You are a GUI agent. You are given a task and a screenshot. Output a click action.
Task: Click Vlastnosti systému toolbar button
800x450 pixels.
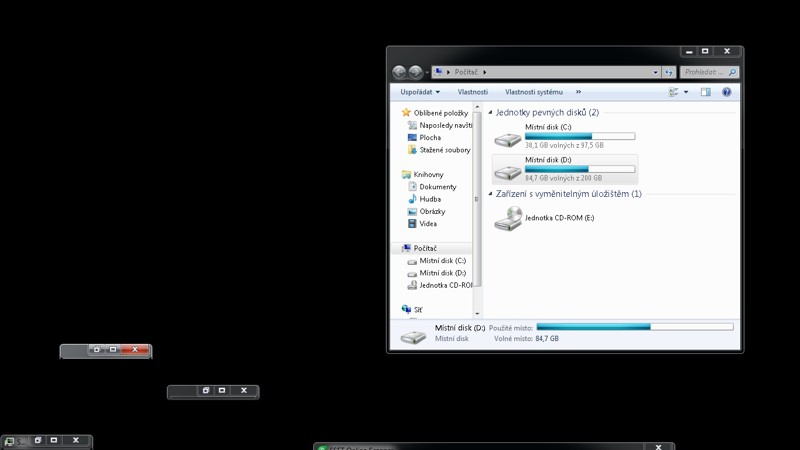pos(533,92)
